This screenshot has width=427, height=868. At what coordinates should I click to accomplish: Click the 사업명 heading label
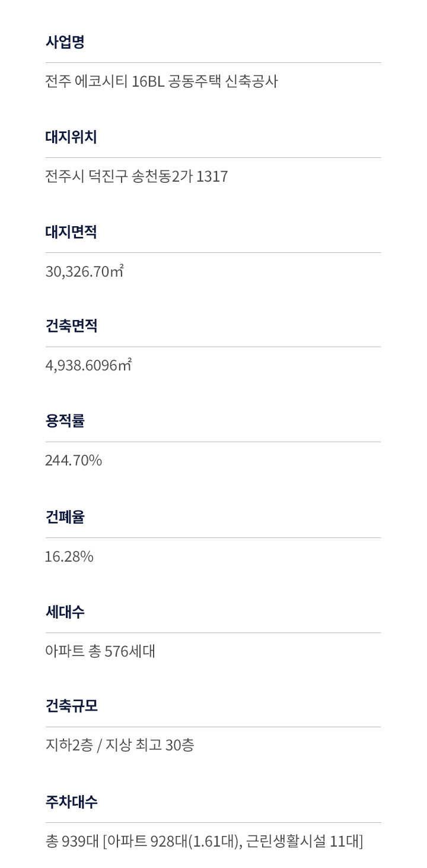65,42
